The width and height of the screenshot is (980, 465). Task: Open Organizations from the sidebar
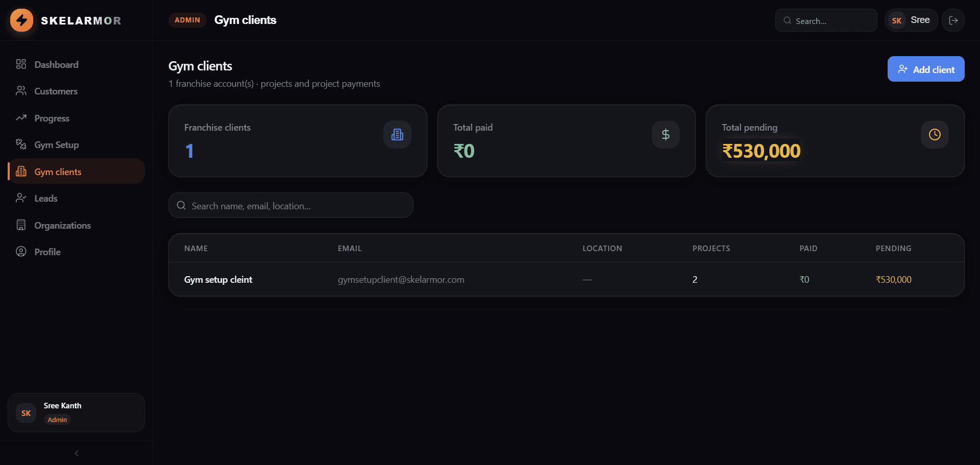tap(77, 225)
